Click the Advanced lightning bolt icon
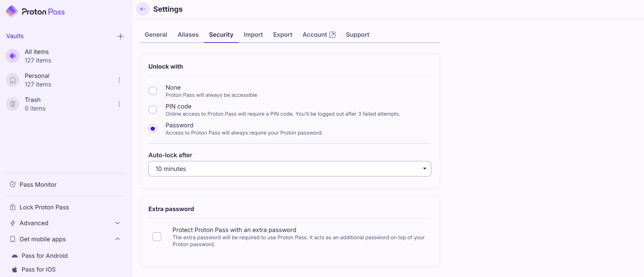The image size is (644, 277). pos(13,223)
